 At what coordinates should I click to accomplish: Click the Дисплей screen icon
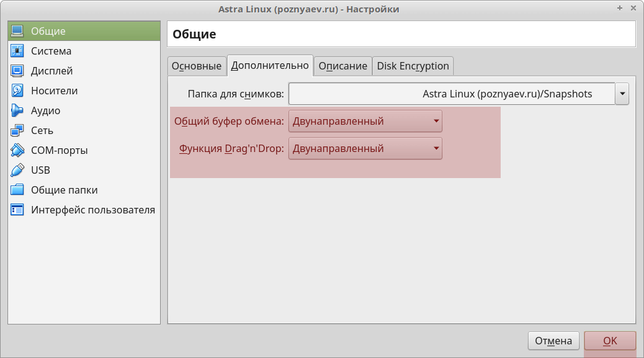click(x=17, y=71)
